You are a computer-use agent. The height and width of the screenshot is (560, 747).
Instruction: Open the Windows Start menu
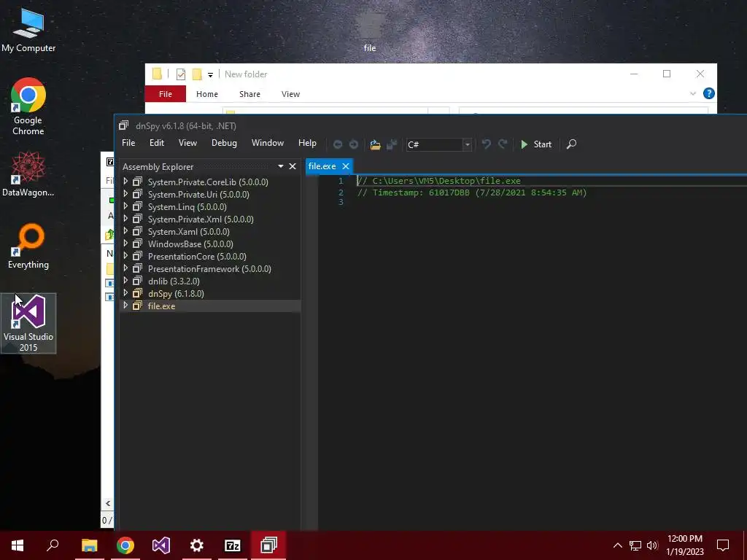[x=18, y=545]
